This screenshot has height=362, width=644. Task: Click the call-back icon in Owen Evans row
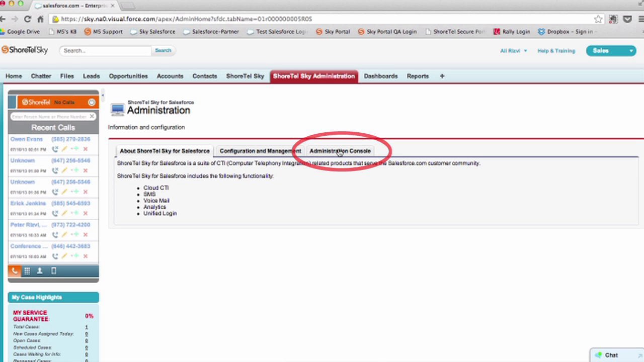pos(55,149)
